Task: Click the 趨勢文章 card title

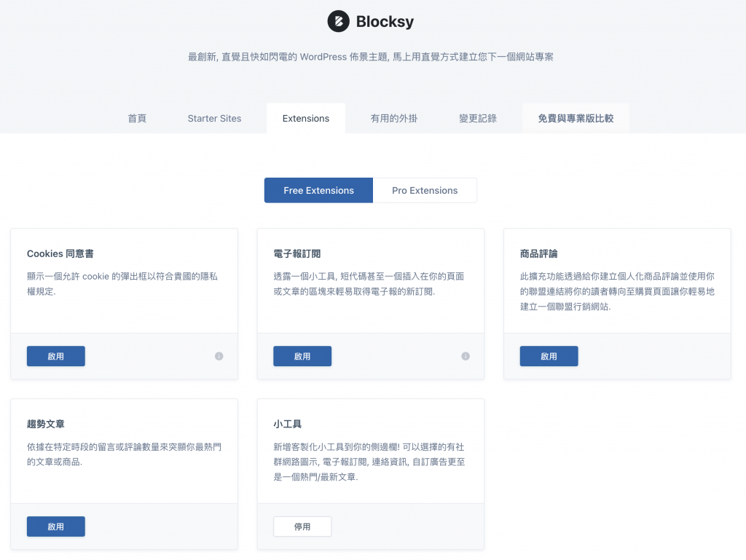Action: pos(46,424)
